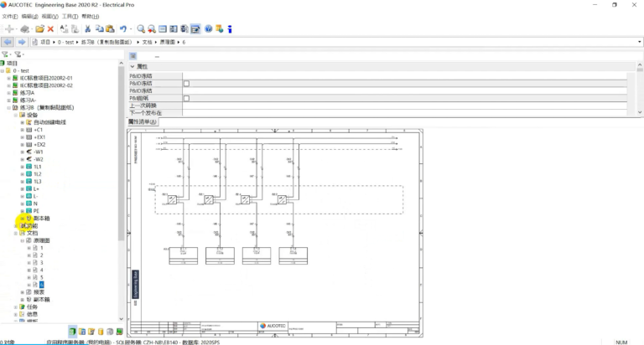Screen dimensions: 644x345
Task: Click the yellow cylinder icon at bottom
Action: (x=101, y=332)
